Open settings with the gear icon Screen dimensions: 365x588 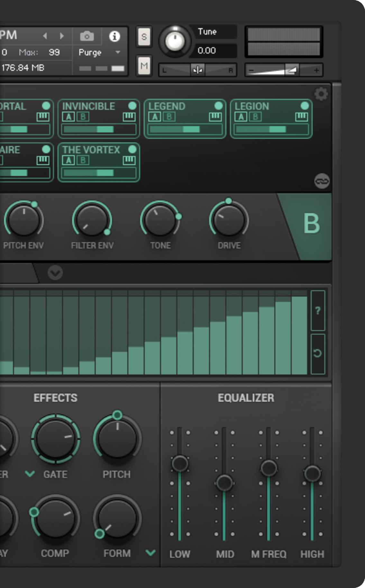(321, 94)
